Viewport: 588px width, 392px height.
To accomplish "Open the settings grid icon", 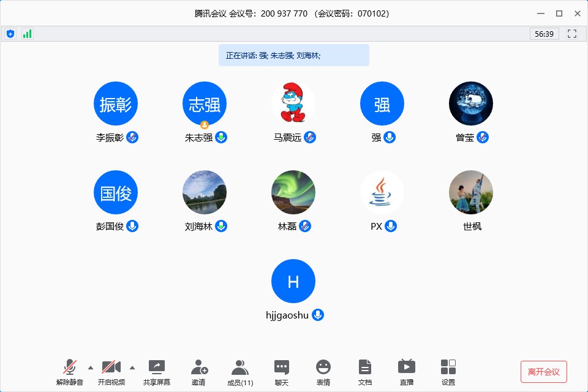I will click(448, 372).
